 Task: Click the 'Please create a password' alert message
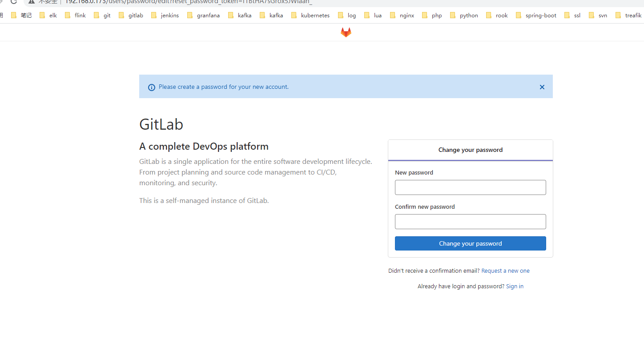[224, 87]
